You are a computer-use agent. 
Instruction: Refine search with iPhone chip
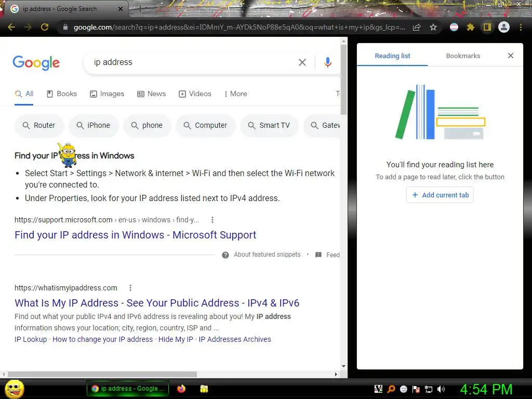click(94, 126)
